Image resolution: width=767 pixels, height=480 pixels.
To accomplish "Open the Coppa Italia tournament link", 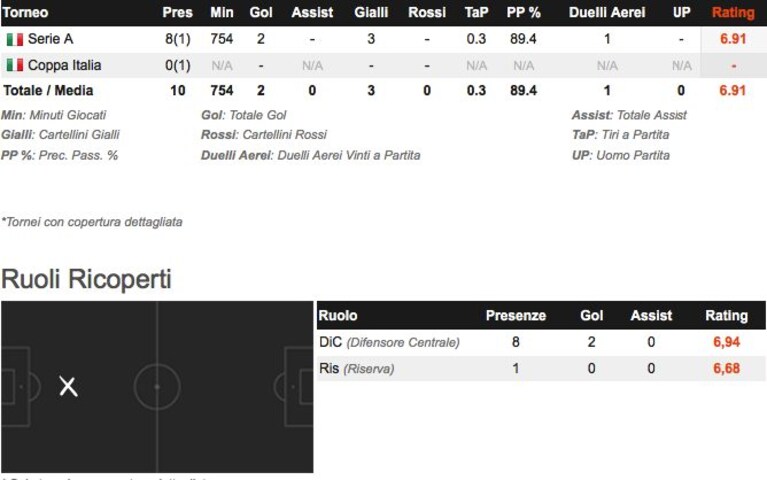I will (65, 65).
